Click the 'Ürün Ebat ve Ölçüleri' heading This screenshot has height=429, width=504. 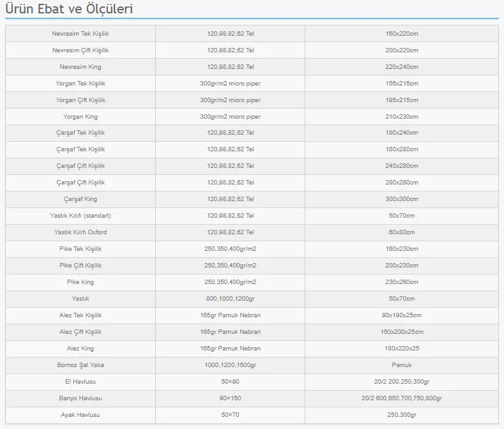pos(69,10)
